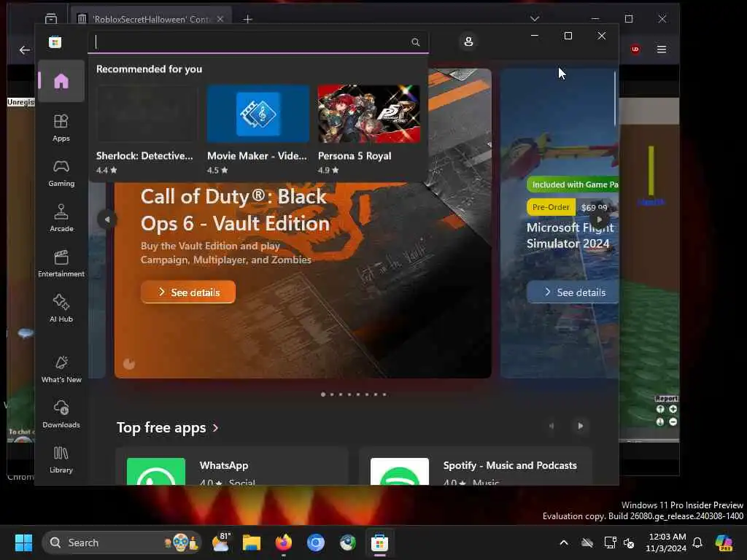The height and width of the screenshot is (560, 747).
Task: Click See details for Flight Simulator 2024
Action: click(x=573, y=292)
